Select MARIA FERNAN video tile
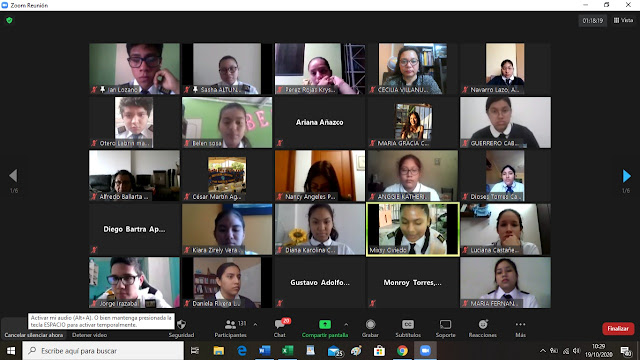The width and height of the screenshot is (640, 360). (505, 282)
